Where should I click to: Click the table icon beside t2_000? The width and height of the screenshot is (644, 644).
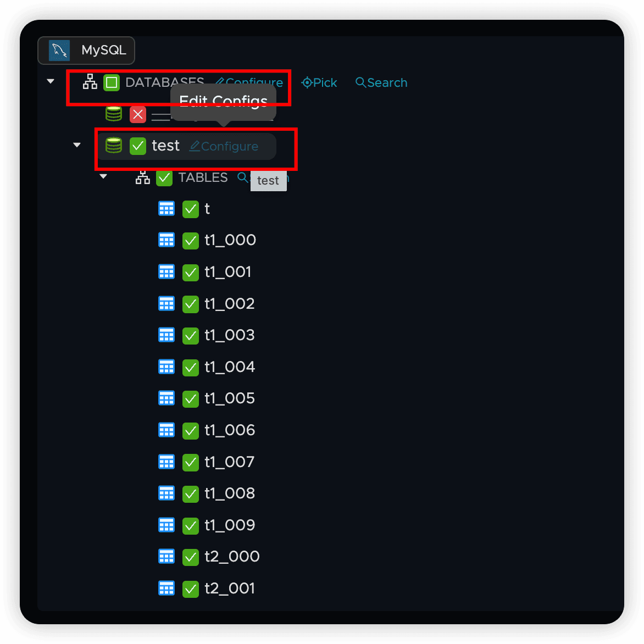pos(166,557)
